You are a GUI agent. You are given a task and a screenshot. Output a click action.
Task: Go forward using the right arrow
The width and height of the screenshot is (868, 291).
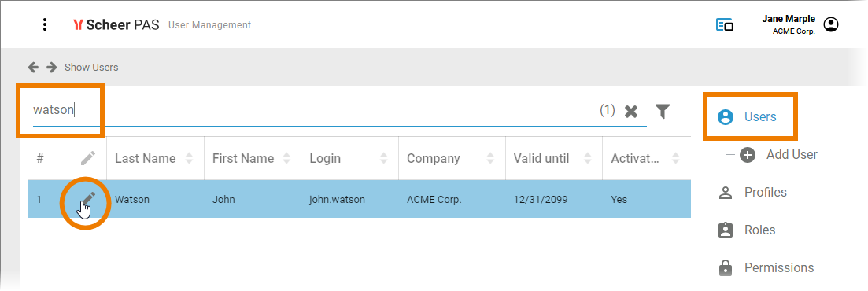(x=51, y=68)
